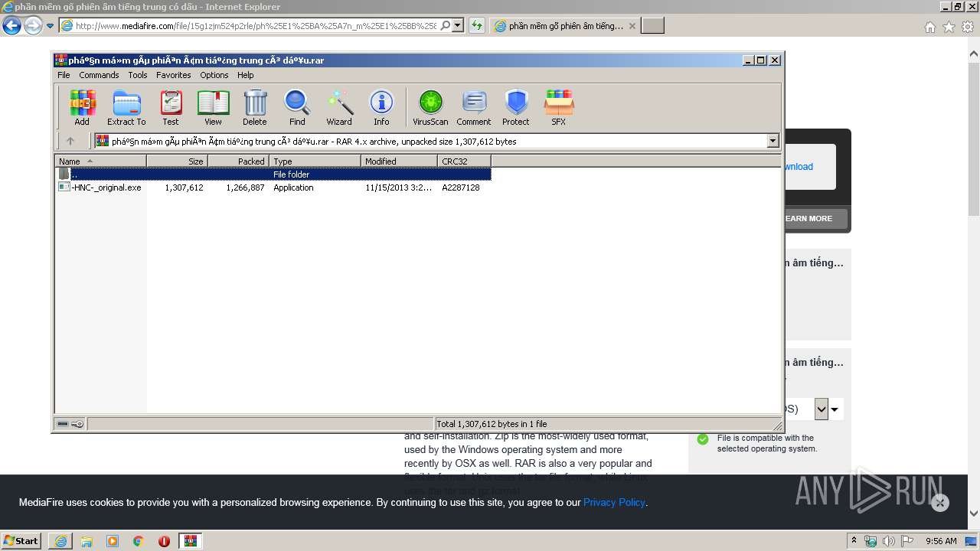Image resolution: width=980 pixels, height=551 pixels.
Task: Show archive Info
Action: click(381, 107)
